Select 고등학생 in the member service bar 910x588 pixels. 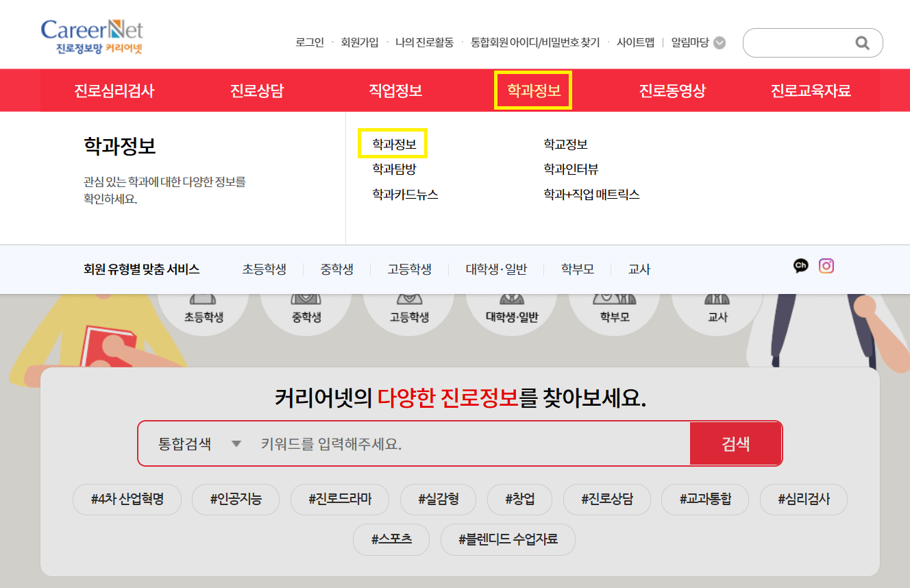click(x=409, y=269)
